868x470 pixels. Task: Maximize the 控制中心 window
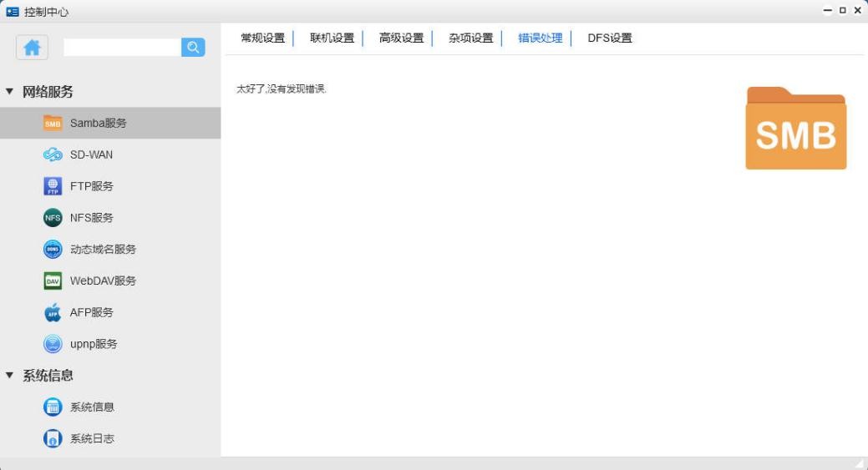click(x=842, y=11)
